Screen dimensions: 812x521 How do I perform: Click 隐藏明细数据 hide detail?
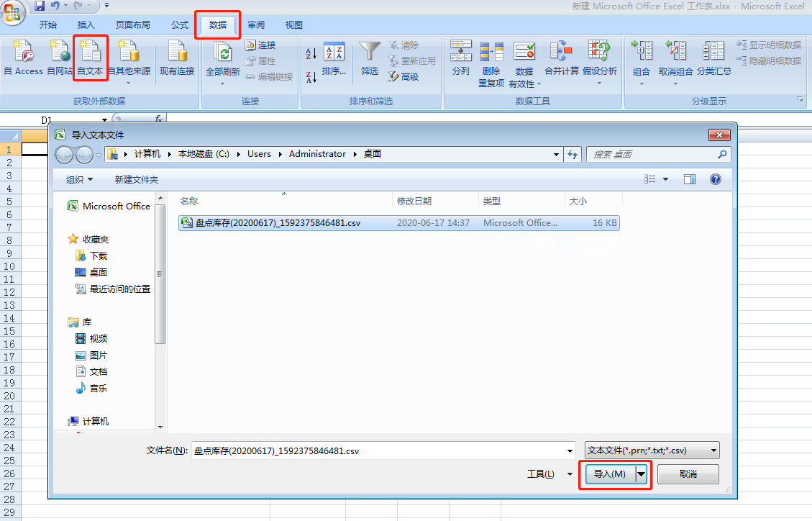(769, 60)
